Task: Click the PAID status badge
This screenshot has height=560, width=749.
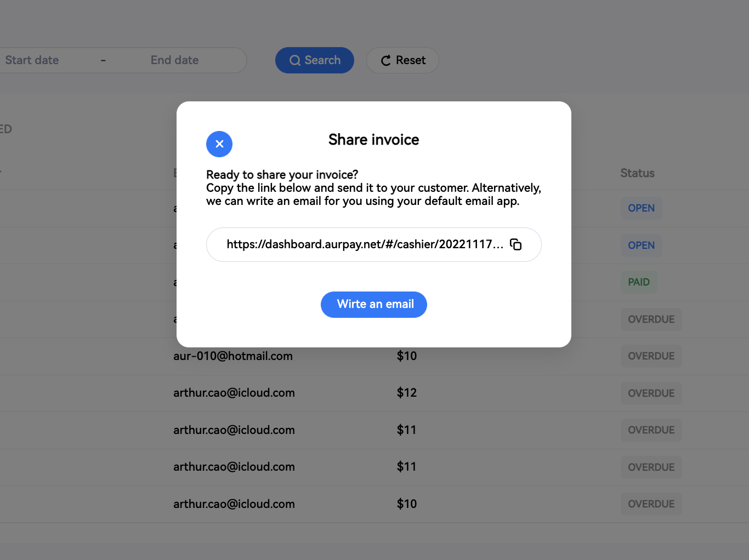Action: click(638, 282)
